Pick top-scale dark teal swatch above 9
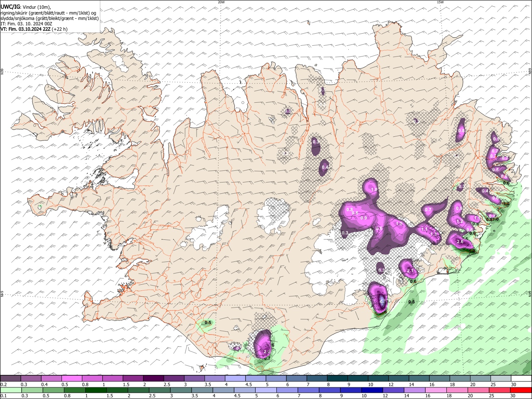The image size is (532, 399). [358, 378]
